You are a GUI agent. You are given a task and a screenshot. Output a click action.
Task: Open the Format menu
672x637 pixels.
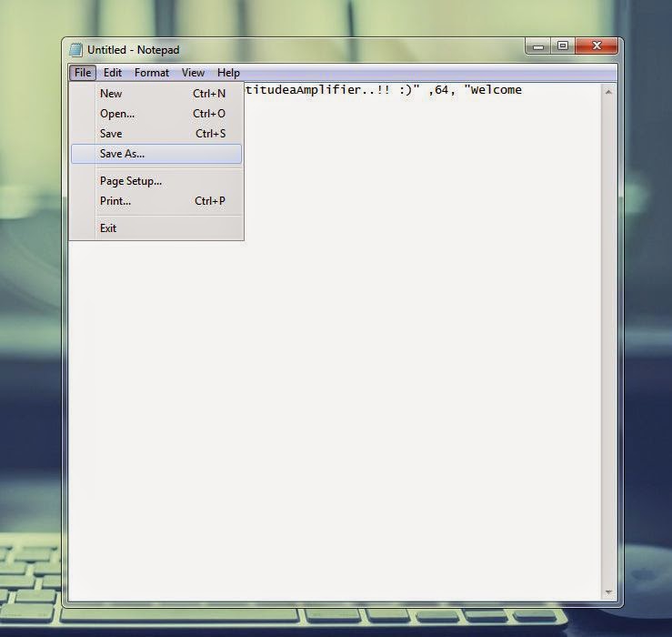[x=152, y=73]
